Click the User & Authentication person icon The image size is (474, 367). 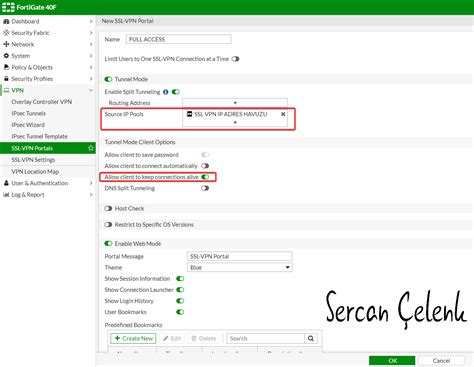point(6,183)
